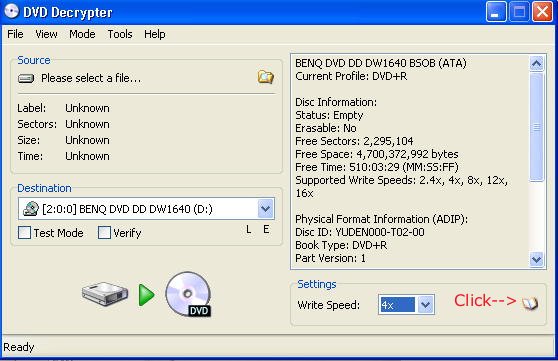Open the Mode menu
558x361 pixels.
82,34
